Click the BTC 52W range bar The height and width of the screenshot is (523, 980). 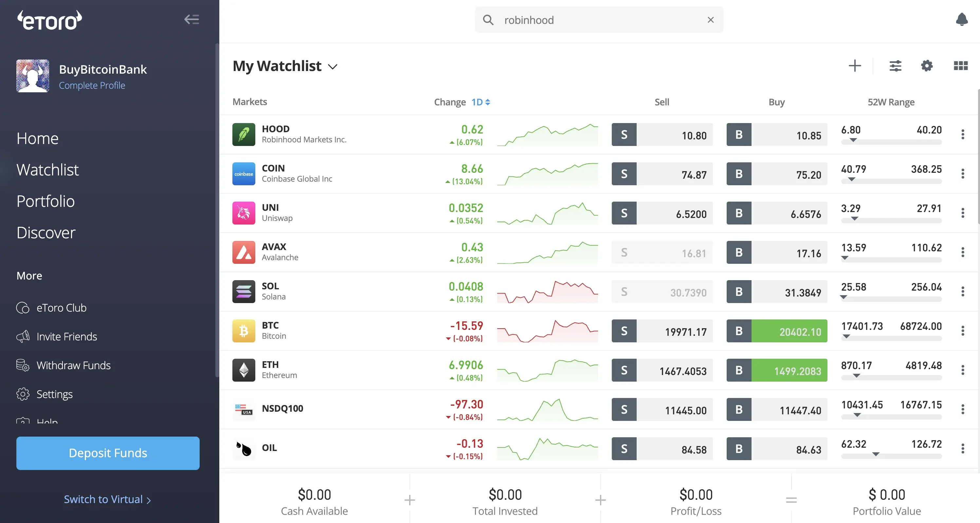click(891, 338)
